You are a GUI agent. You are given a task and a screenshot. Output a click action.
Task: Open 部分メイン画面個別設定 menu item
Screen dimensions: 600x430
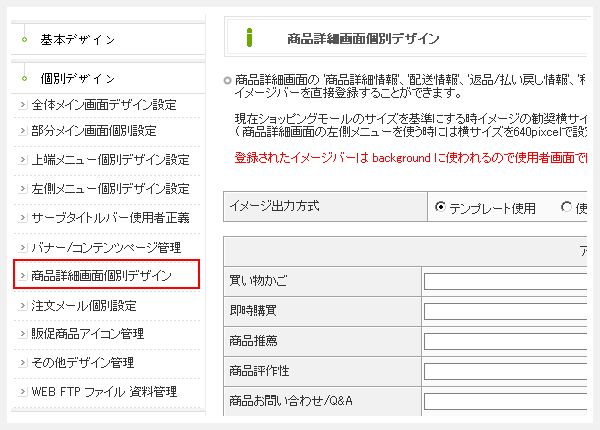(x=93, y=131)
